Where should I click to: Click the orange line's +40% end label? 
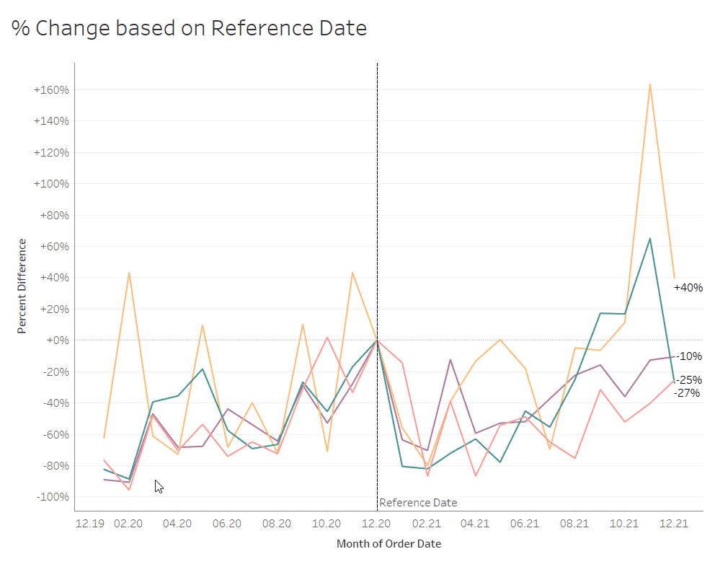688,288
